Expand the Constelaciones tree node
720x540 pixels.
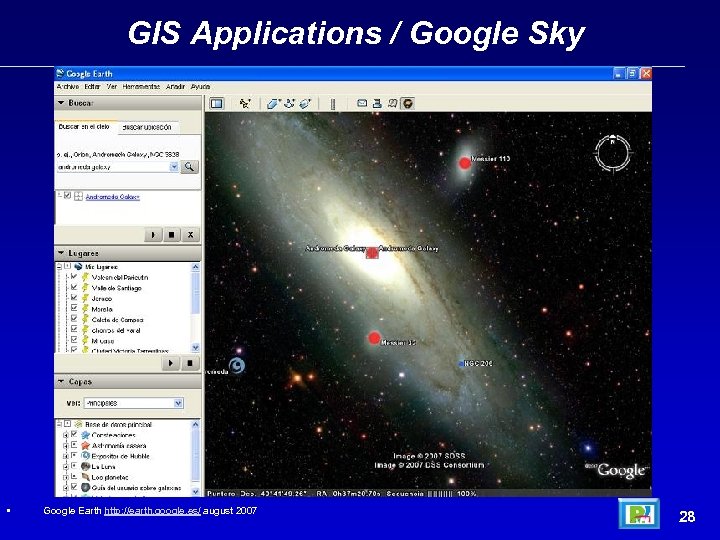66,435
